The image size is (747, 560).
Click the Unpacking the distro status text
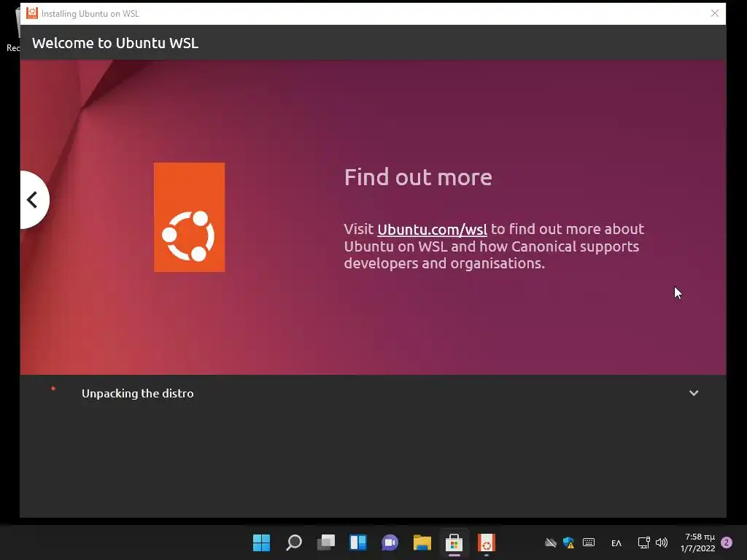pyautogui.click(x=138, y=393)
